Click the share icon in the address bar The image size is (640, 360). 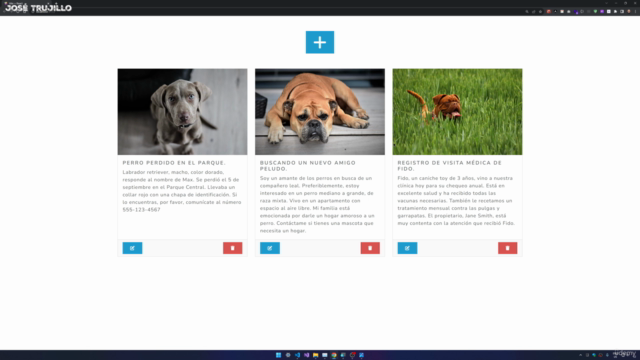pos(533,11)
